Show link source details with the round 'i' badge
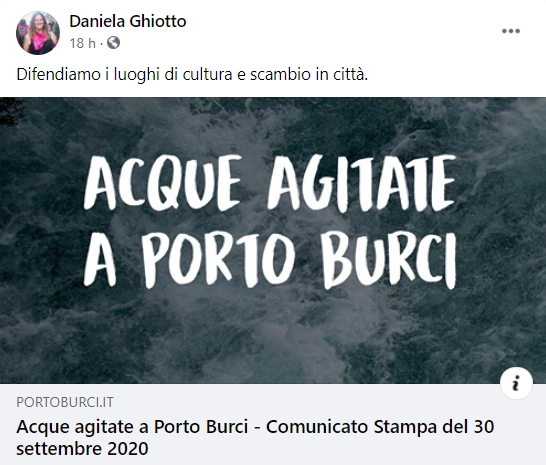This screenshot has width=546, height=465. coord(516,383)
